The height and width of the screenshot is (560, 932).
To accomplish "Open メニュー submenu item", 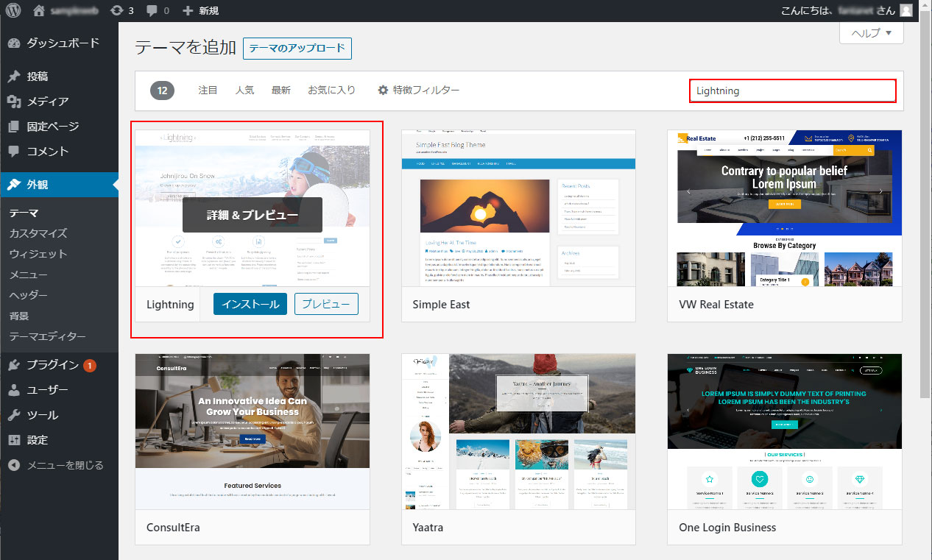I will [28, 274].
